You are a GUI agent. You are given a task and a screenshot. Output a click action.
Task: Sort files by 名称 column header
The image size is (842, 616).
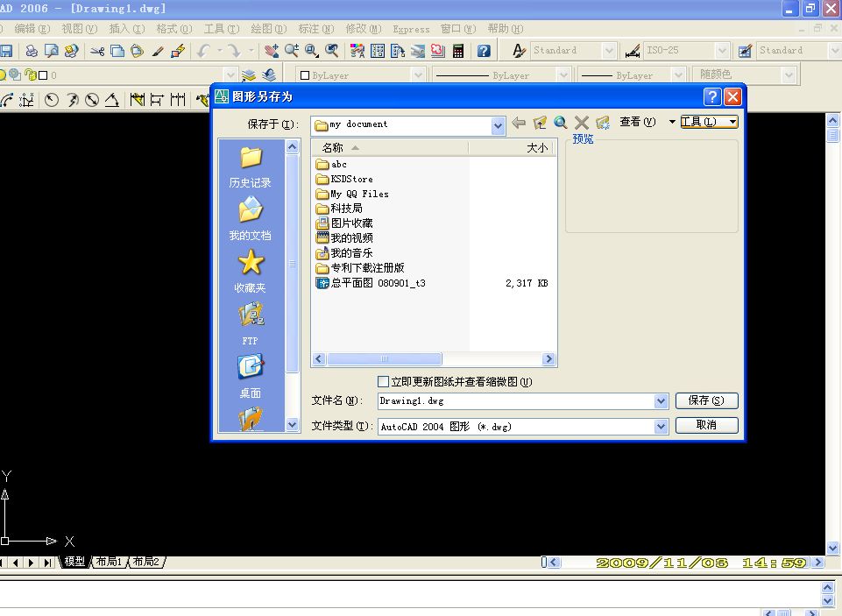pyautogui.click(x=390, y=148)
